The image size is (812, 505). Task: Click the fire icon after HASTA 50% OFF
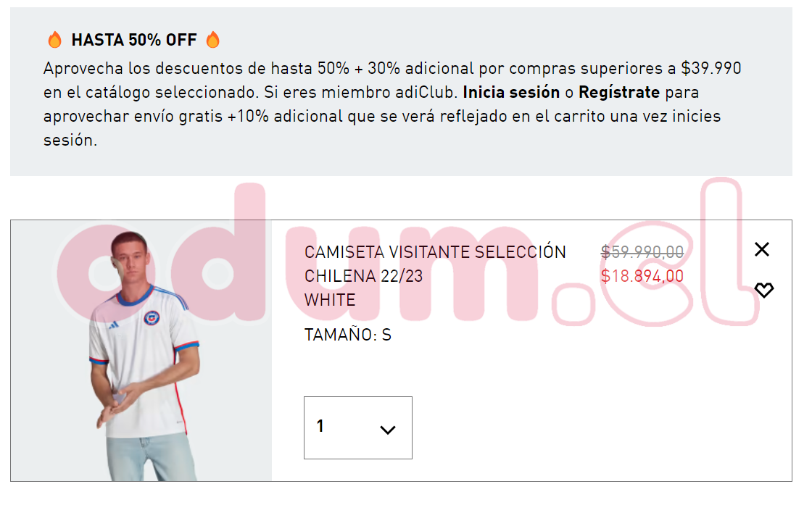213,39
